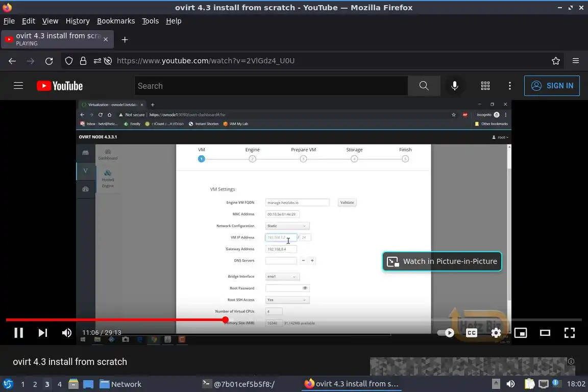Open the desktop start menu

click(x=8, y=384)
